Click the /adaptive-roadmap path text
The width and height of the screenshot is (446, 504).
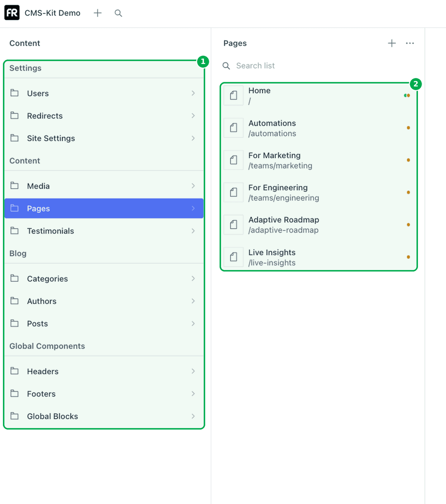pos(283,230)
